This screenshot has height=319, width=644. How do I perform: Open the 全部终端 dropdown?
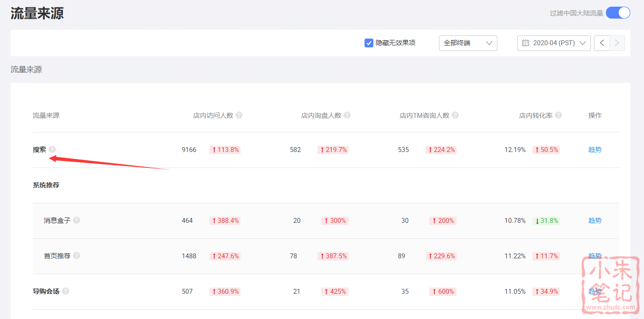(468, 43)
